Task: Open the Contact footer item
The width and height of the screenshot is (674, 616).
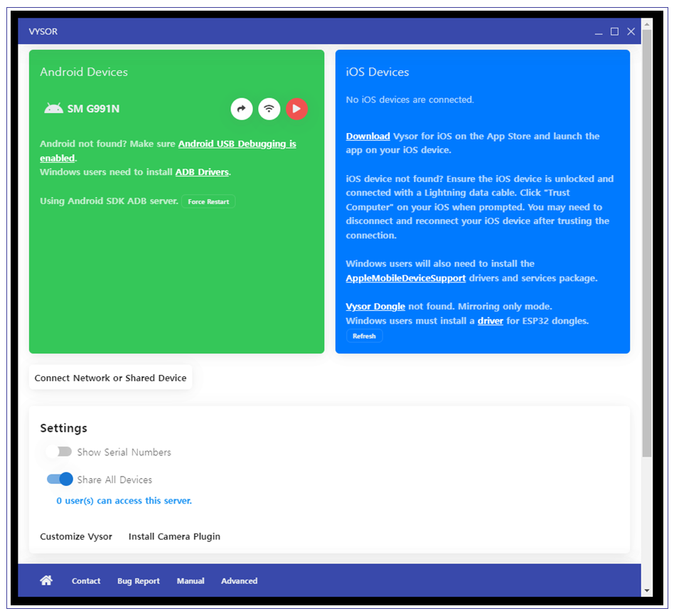Action: tap(86, 580)
